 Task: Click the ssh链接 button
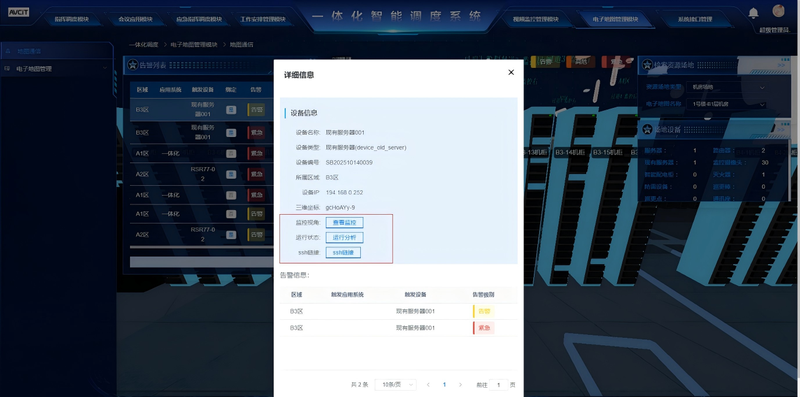(x=343, y=253)
